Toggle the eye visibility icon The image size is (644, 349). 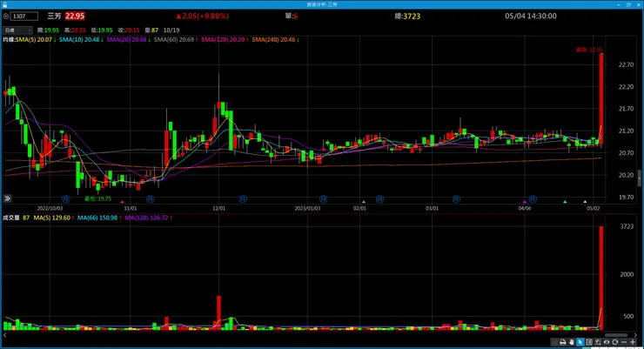pos(607,342)
